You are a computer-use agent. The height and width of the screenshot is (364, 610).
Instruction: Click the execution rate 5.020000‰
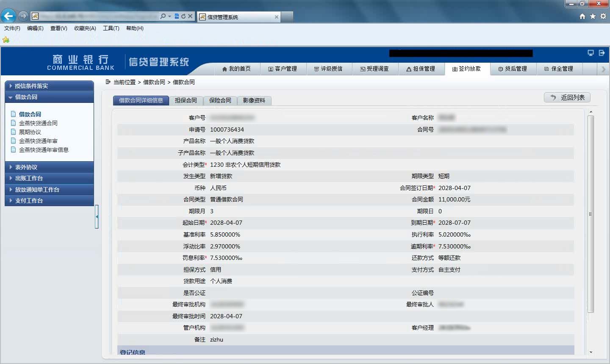pyautogui.click(x=455, y=234)
